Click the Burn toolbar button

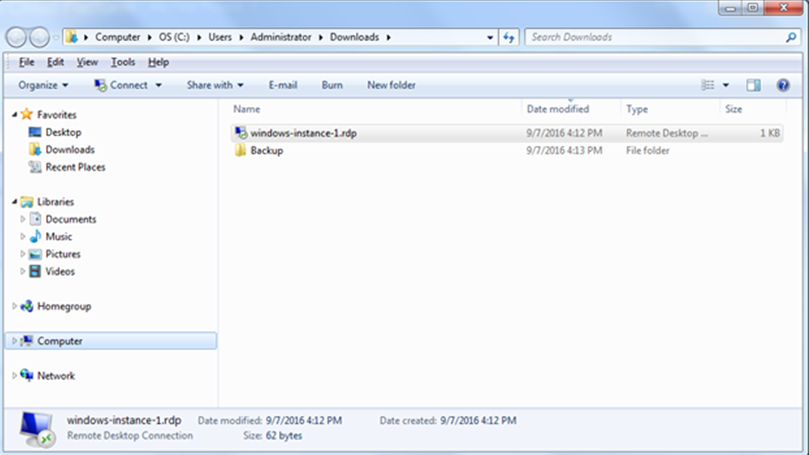coord(332,85)
